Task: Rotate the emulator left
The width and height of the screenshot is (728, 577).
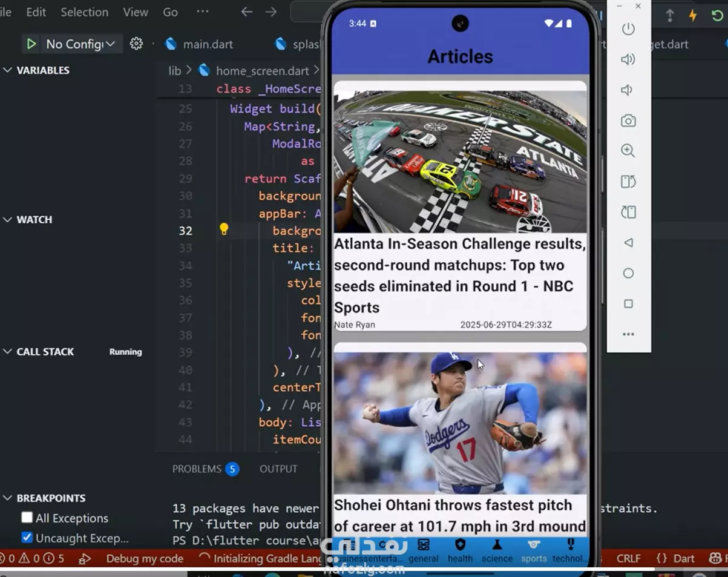Action: tap(628, 182)
